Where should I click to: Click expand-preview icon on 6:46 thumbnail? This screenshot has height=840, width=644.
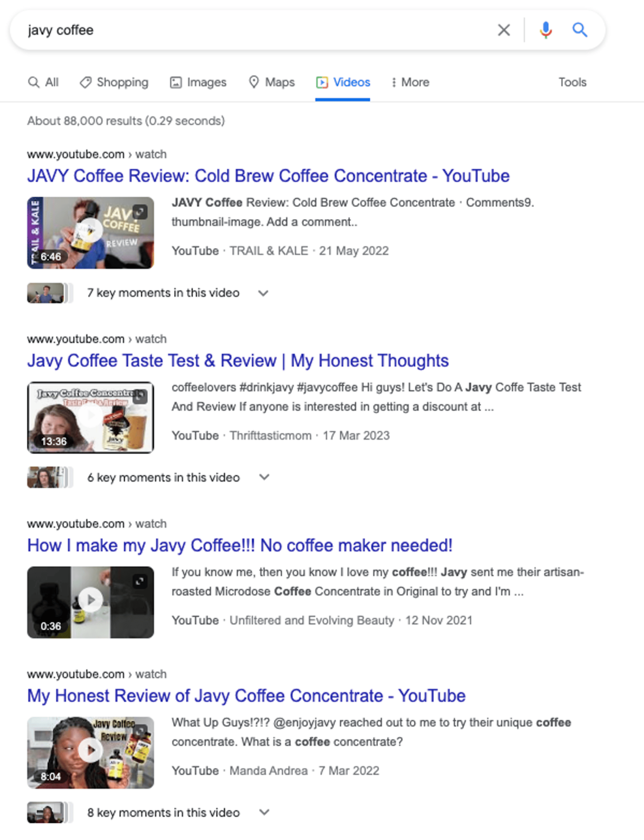tap(140, 212)
